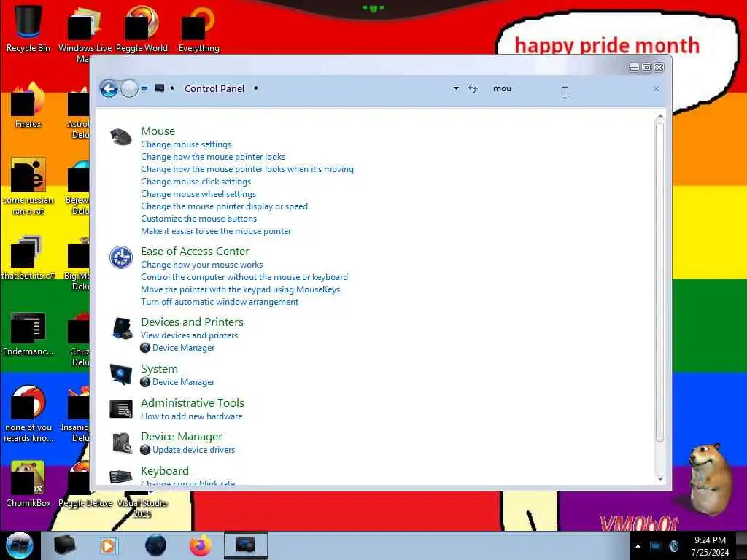Open Update device drivers

click(193, 450)
